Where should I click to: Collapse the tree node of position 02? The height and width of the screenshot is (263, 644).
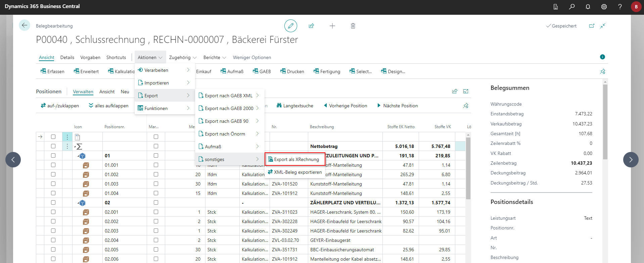(79, 203)
